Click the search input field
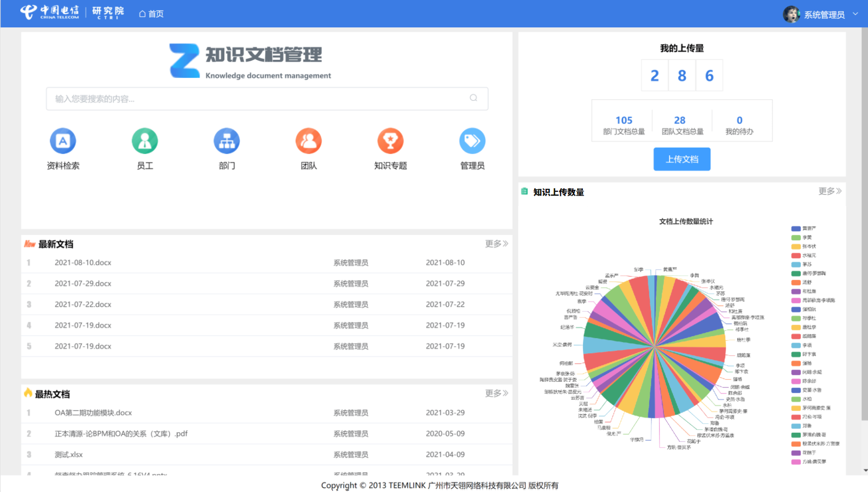 point(253,98)
